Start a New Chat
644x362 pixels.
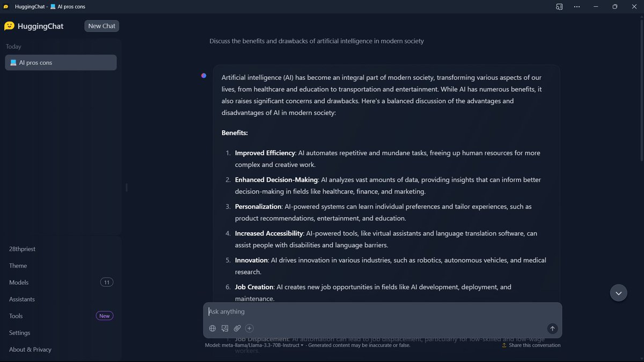tap(101, 26)
